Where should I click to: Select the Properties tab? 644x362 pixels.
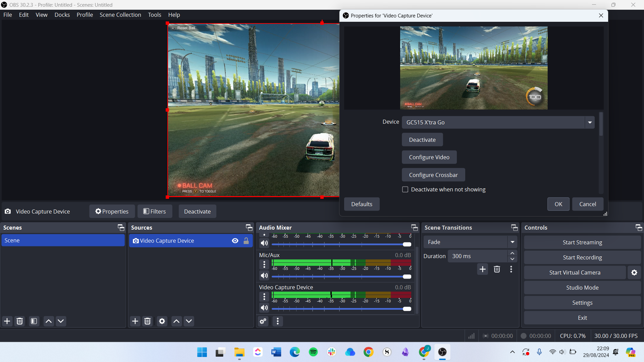pyautogui.click(x=112, y=211)
